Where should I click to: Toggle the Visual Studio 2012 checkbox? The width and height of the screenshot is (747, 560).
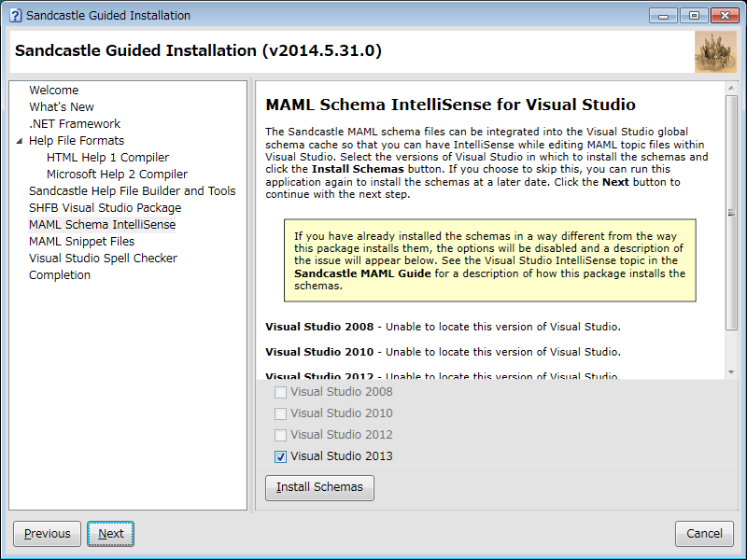281,435
